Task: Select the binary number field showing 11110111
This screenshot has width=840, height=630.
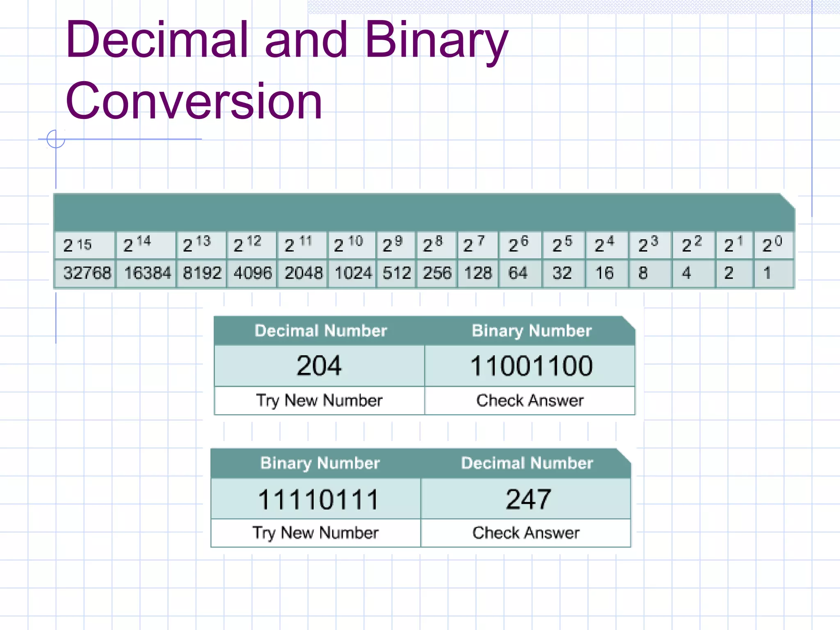Action: point(315,499)
